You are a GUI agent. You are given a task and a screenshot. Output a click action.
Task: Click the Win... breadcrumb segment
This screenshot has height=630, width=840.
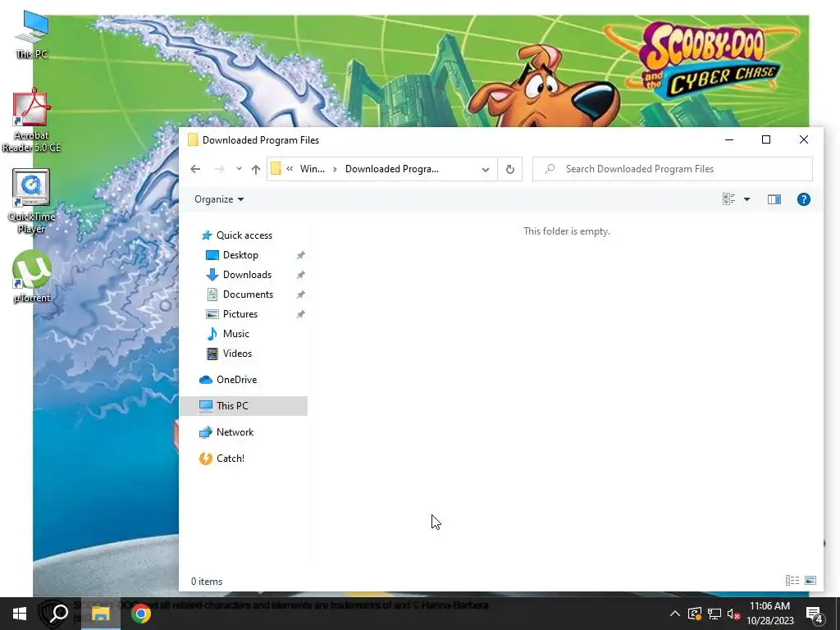point(313,169)
